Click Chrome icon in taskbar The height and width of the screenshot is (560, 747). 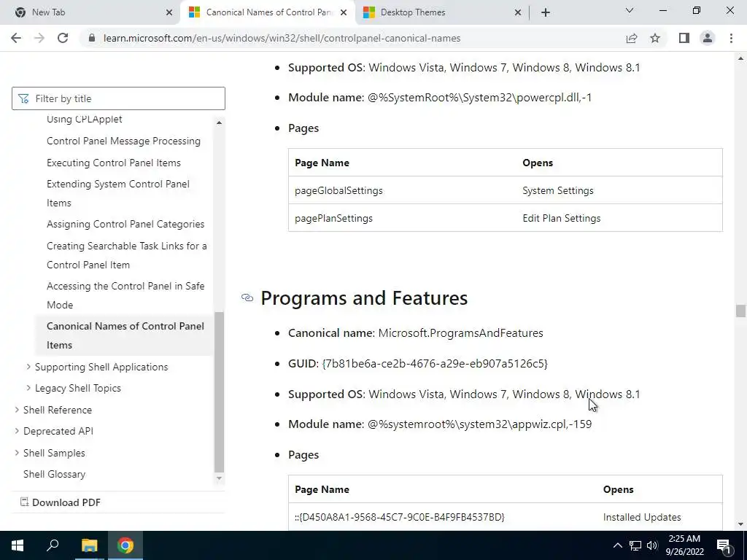(125, 545)
